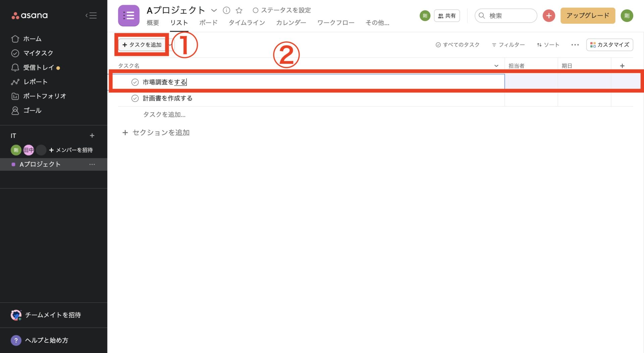
Task: Collapse the sidebar with the collapse icon
Action: pyautogui.click(x=91, y=15)
